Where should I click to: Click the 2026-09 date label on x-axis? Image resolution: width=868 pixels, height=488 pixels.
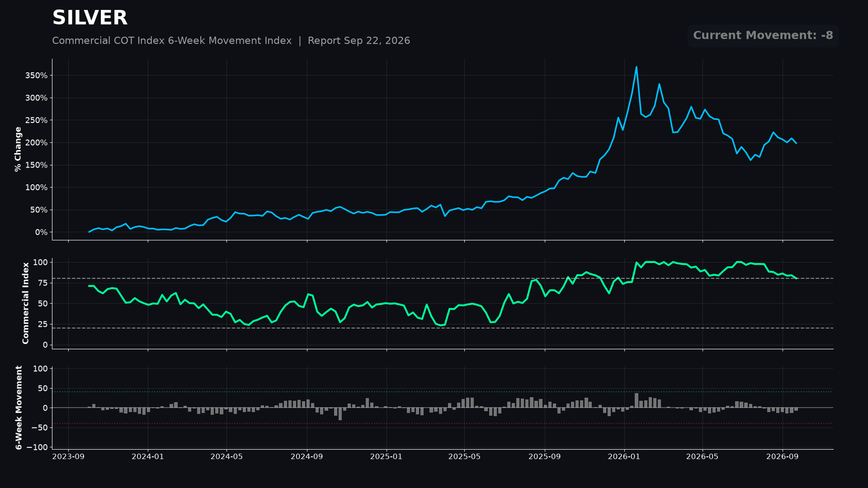(783, 457)
